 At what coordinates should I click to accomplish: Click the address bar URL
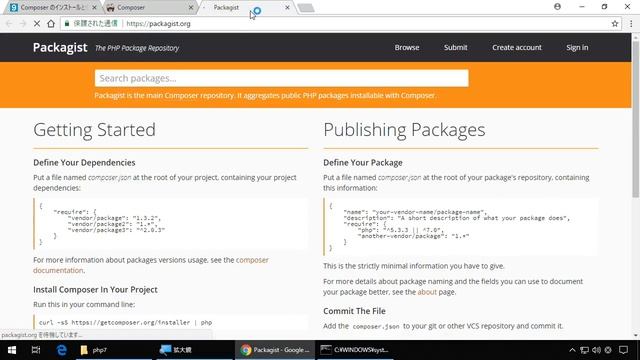(x=158, y=24)
